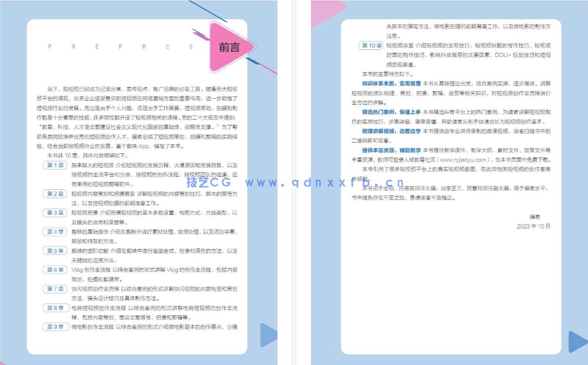The image size is (588, 365).
Task: Select the PREFACE header text
Action: (x=120, y=47)
